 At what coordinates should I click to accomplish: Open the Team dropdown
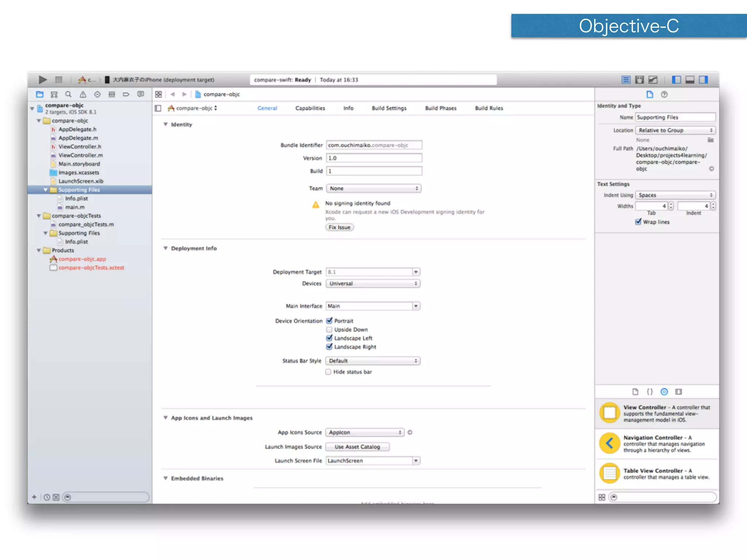tap(373, 188)
